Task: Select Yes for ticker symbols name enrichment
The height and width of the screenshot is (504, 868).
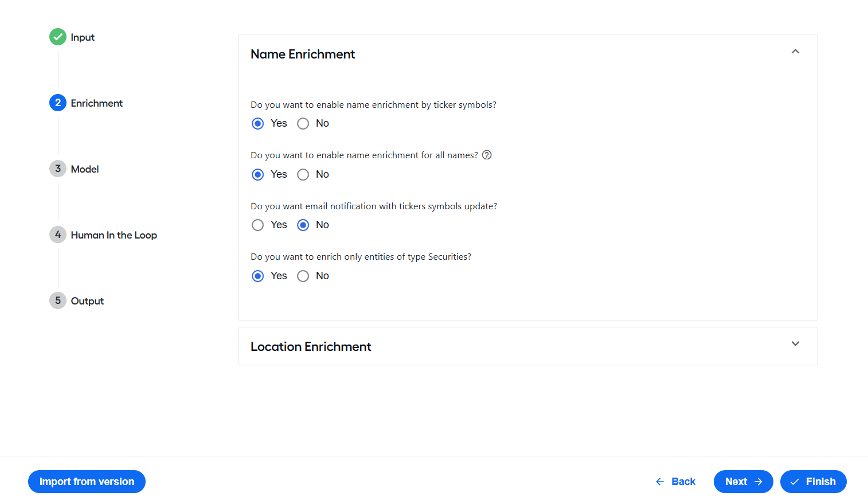Action: pyautogui.click(x=258, y=123)
